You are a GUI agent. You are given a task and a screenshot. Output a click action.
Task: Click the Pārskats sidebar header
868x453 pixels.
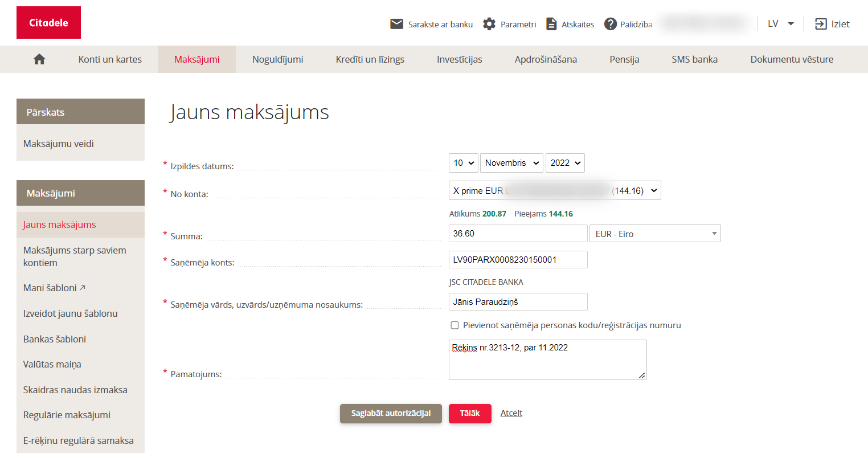click(80, 112)
